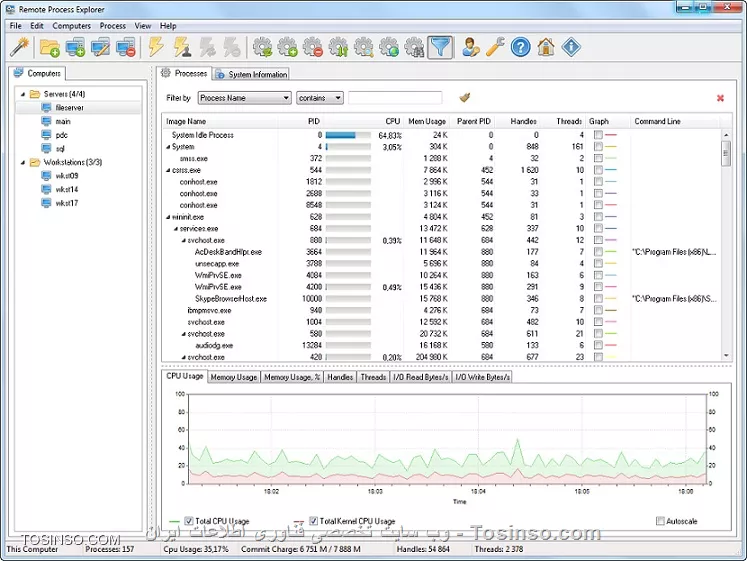
Task: Open the wizard wand tool
Action: [x=20, y=47]
